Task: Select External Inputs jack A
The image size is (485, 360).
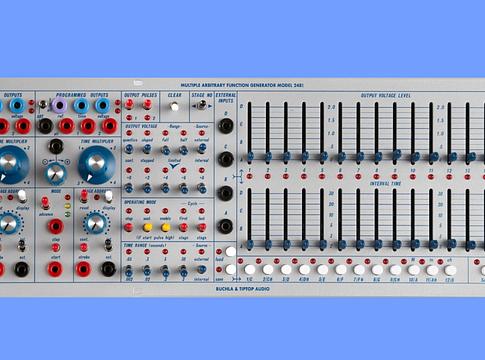Action: point(225,226)
